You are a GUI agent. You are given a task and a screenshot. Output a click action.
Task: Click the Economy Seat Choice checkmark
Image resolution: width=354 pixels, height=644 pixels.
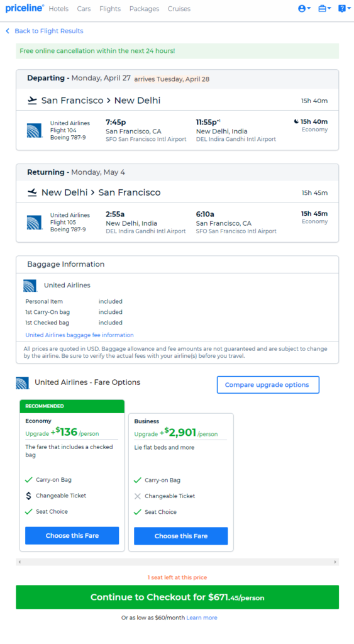coord(29,512)
